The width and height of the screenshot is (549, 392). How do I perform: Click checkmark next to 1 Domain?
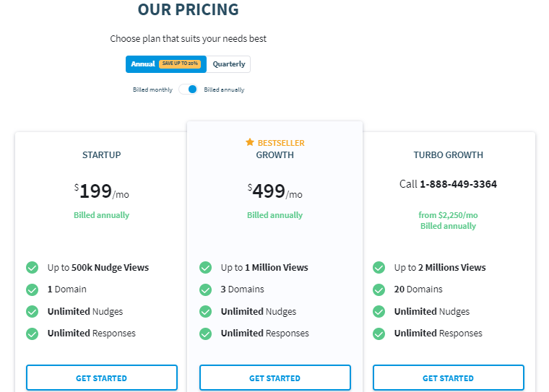33,289
